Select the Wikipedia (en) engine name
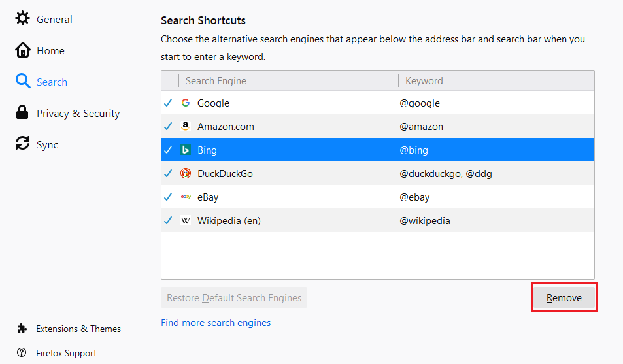 pyautogui.click(x=229, y=221)
